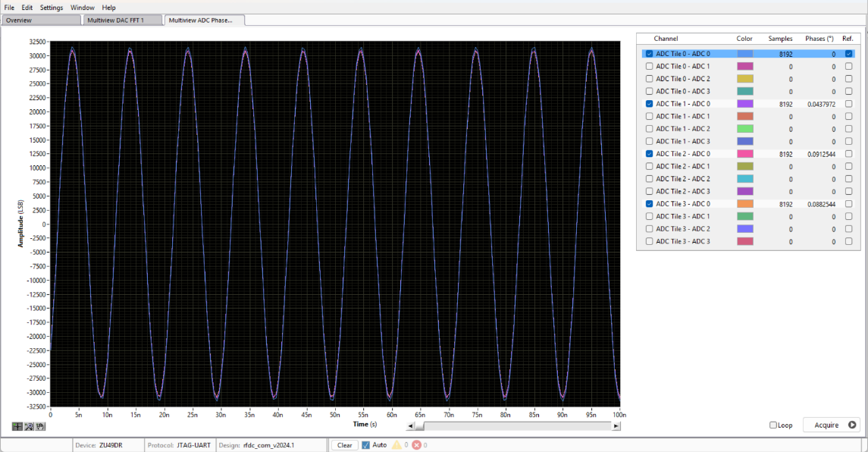Open the Settings menu
The height and width of the screenshot is (452, 868).
pyautogui.click(x=52, y=7)
